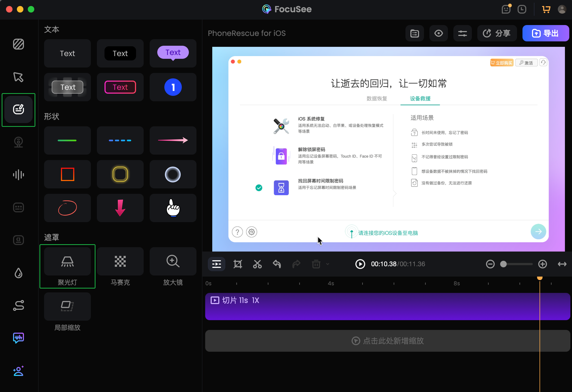Click the Export (导出) button
The width and height of the screenshot is (572, 392).
click(x=546, y=33)
